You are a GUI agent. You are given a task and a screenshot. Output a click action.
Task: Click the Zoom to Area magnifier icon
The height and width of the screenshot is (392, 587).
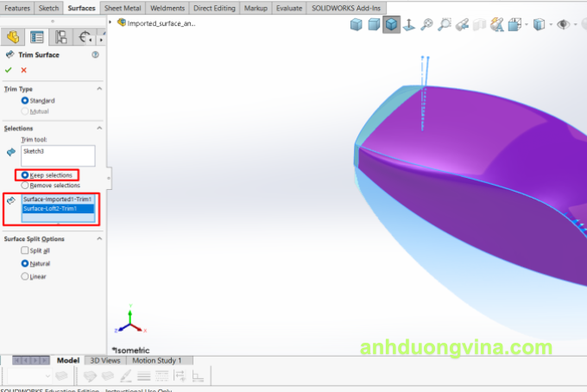click(x=444, y=25)
